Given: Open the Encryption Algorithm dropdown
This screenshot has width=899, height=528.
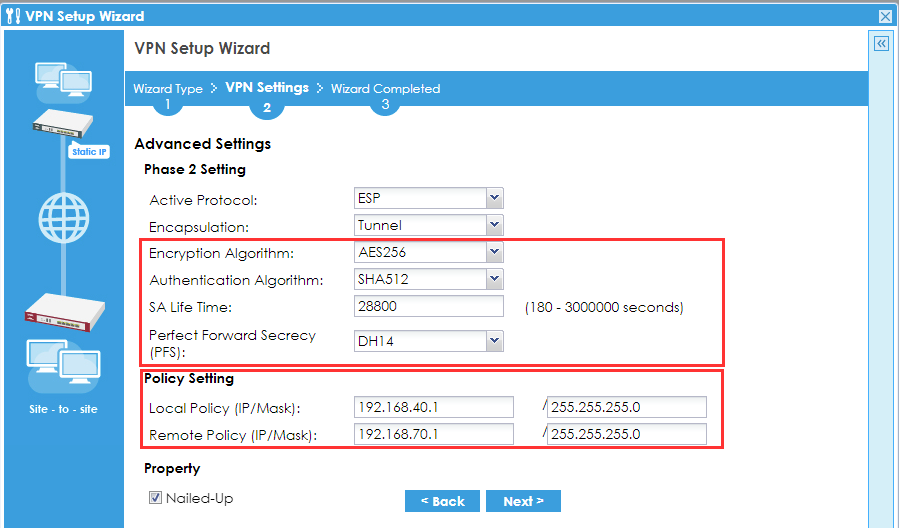Looking at the screenshot, I should 429,253.
